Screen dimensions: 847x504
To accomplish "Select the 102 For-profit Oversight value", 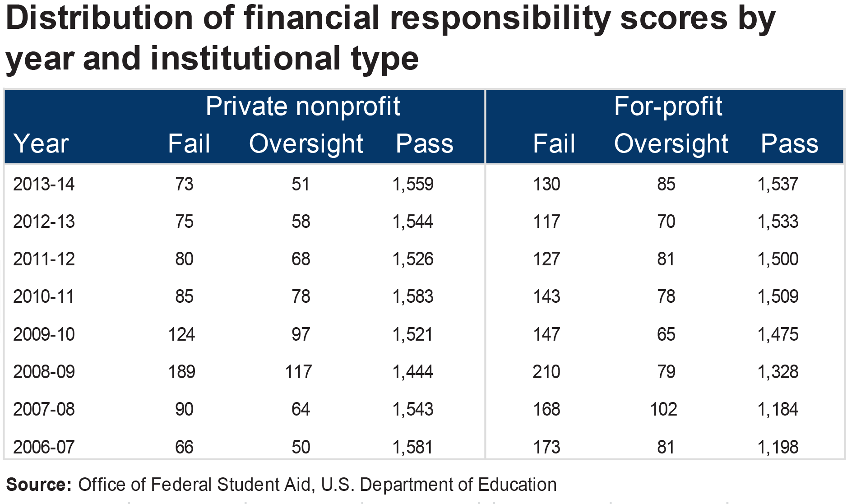I will 663,409.
